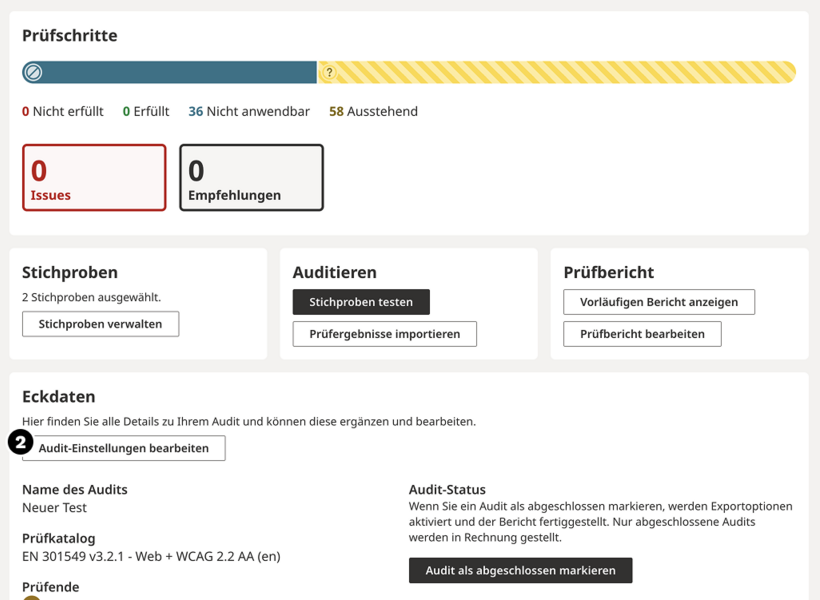Screen dimensions: 820x600
Task: Click the audit name Neuer Test
Action: click(56, 508)
